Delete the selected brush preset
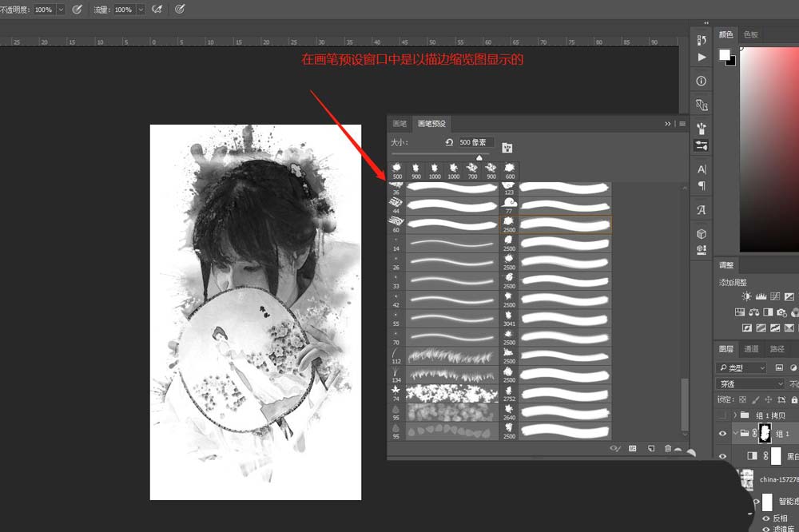 tap(667, 448)
